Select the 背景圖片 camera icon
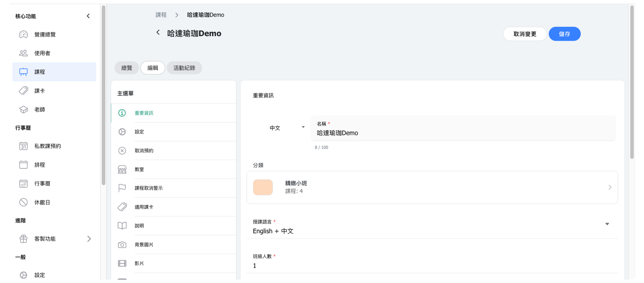Screen dimensions: 644x283 tap(122, 245)
